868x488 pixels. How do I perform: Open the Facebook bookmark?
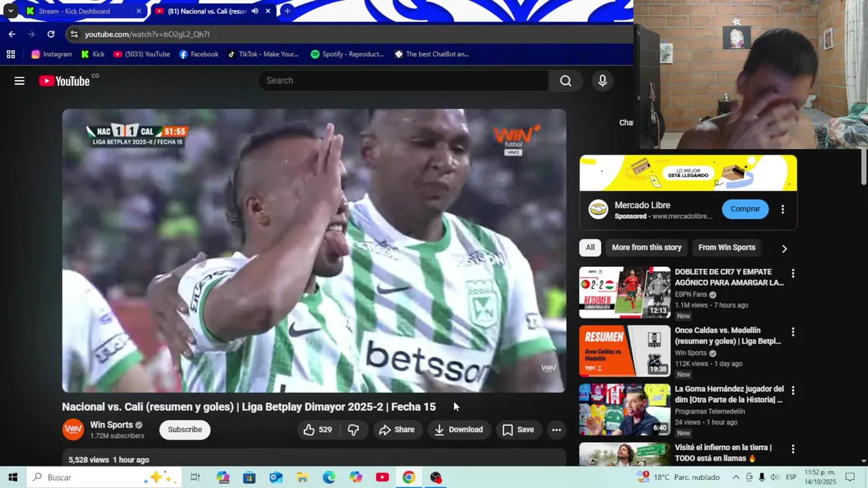[199, 54]
